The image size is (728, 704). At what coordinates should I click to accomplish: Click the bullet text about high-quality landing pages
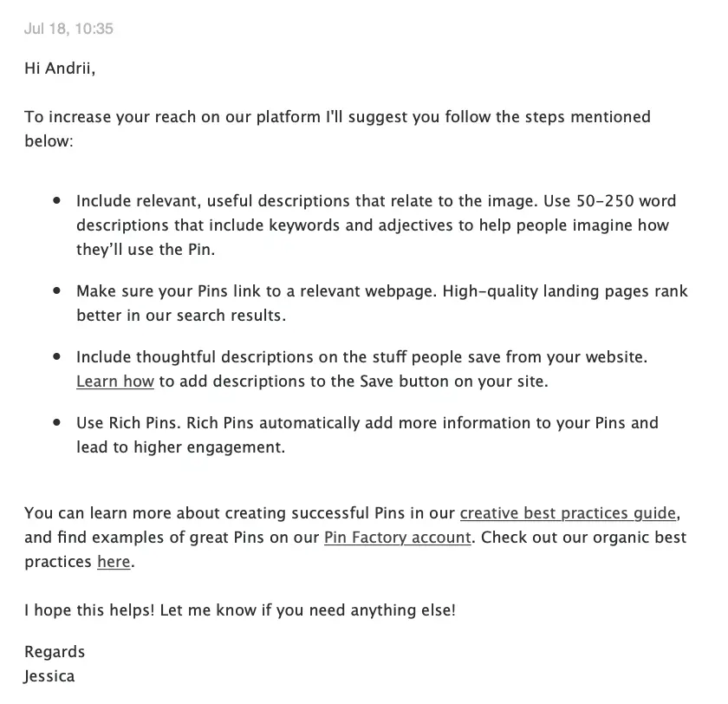(381, 291)
